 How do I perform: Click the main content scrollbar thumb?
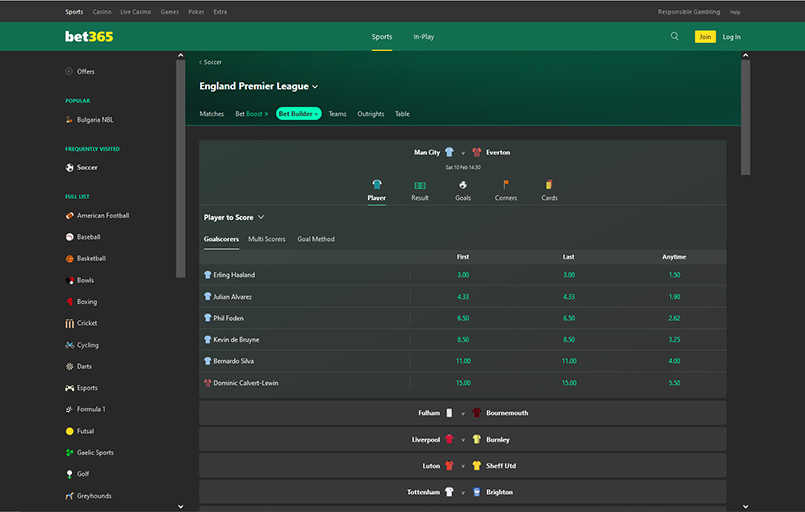745,117
